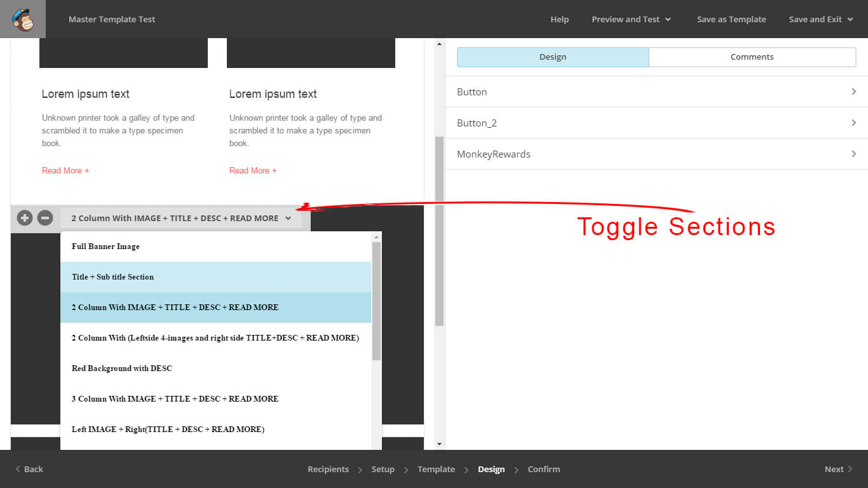Click the right column image placeholder

pos(311,53)
